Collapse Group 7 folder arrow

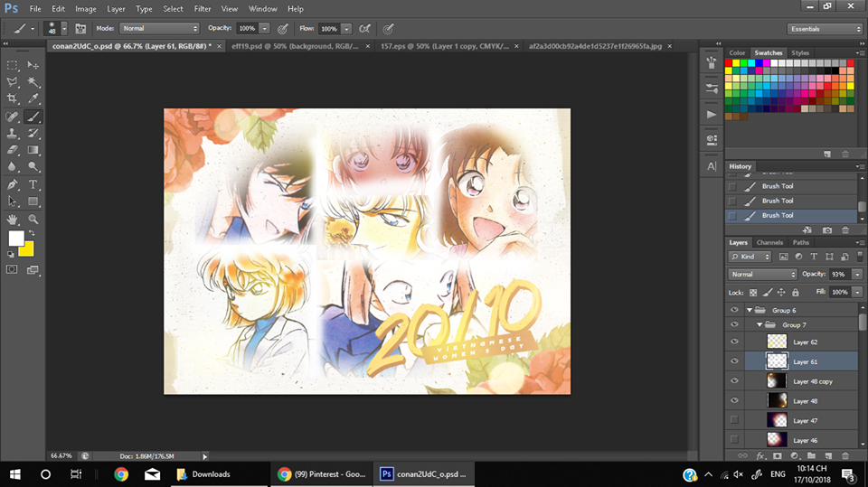[x=759, y=325]
